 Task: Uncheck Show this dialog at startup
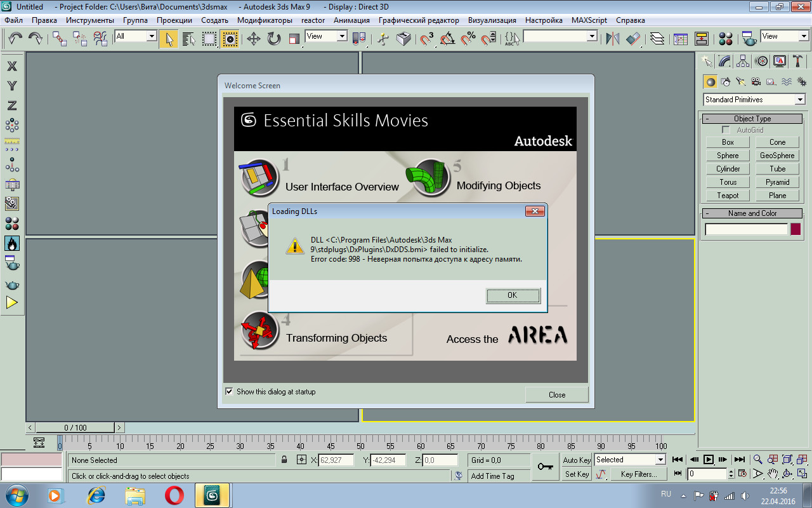(229, 392)
